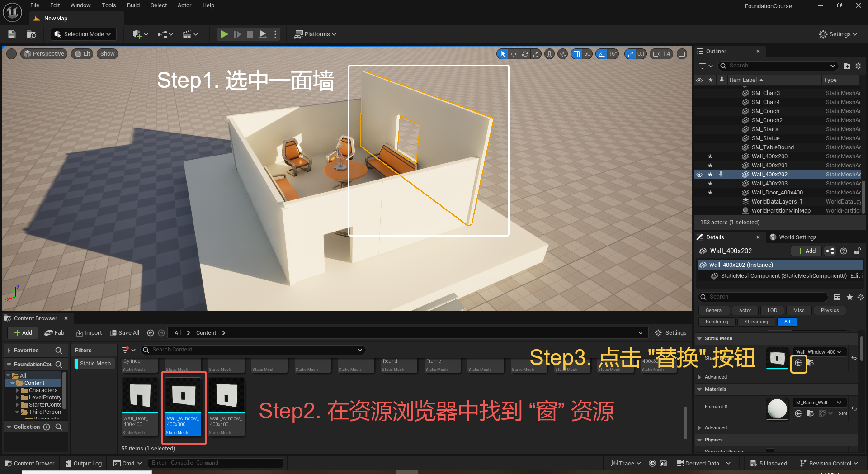The image size is (868, 474).
Task: Click the viewport layout maximize icon
Action: [x=682, y=54]
